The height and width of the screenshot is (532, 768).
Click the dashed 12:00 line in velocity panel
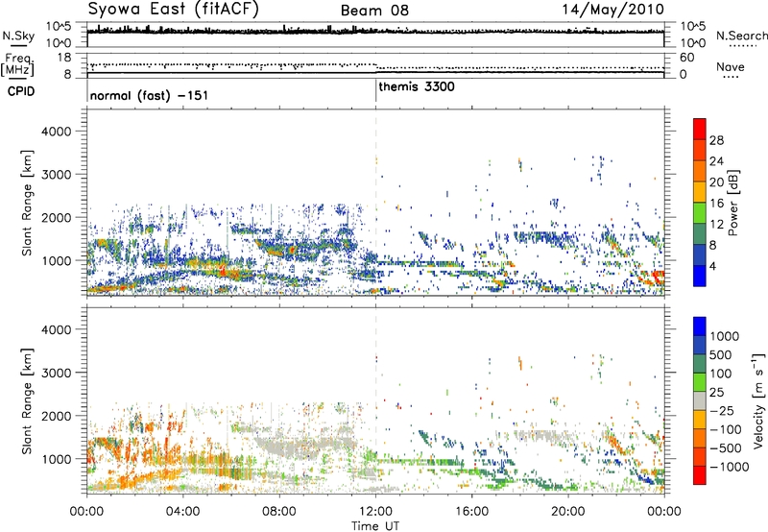[376, 400]
